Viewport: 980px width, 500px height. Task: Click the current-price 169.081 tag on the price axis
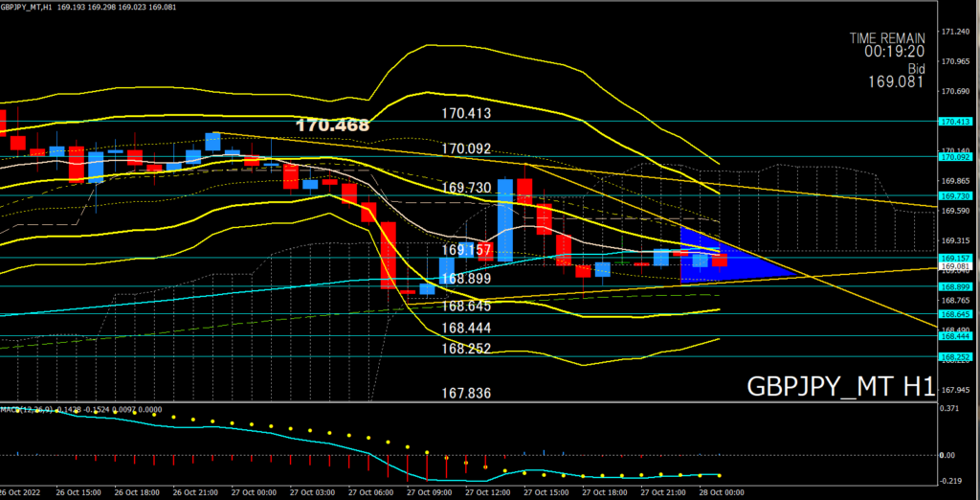click(x=955, y=266)
